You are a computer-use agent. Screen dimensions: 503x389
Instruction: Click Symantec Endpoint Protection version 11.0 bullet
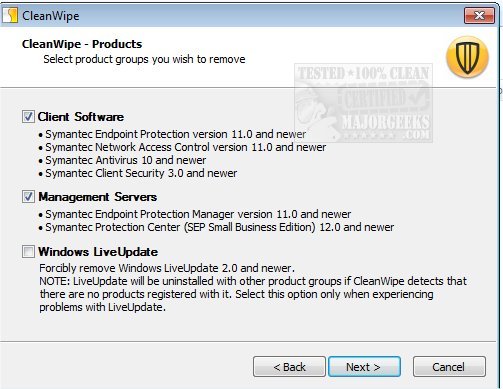(x=172, y=134)
